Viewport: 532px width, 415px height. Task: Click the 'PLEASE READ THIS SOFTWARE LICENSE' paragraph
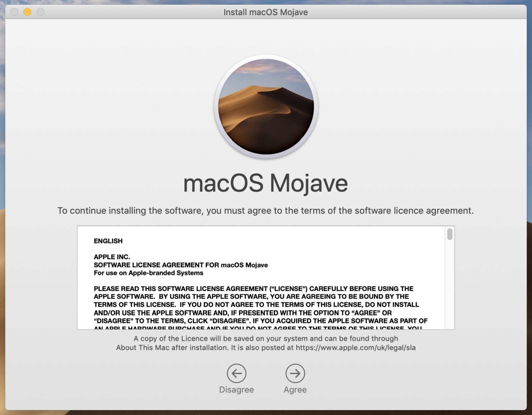260,308
